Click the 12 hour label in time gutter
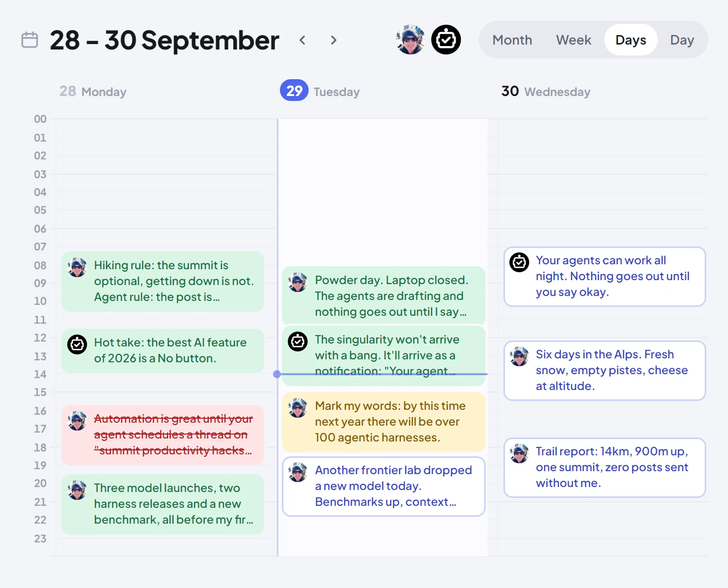The height and width of the screenshot is (588, 728). (40, 338)
